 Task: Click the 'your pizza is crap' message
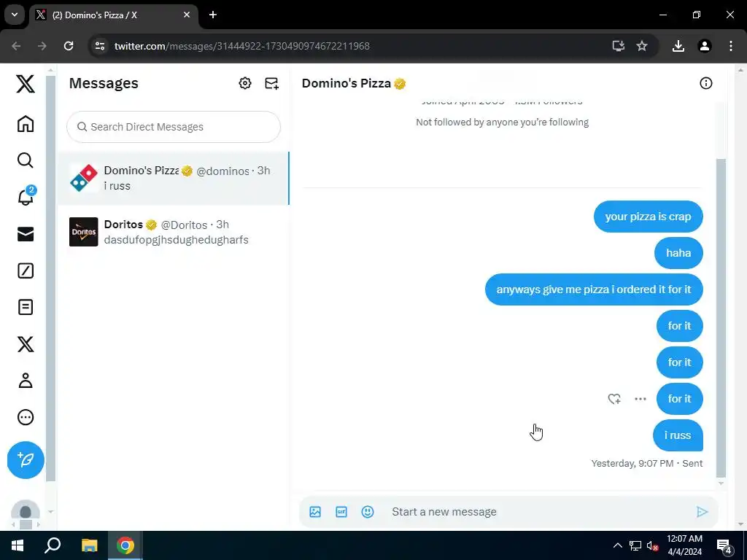pos(648,217)
